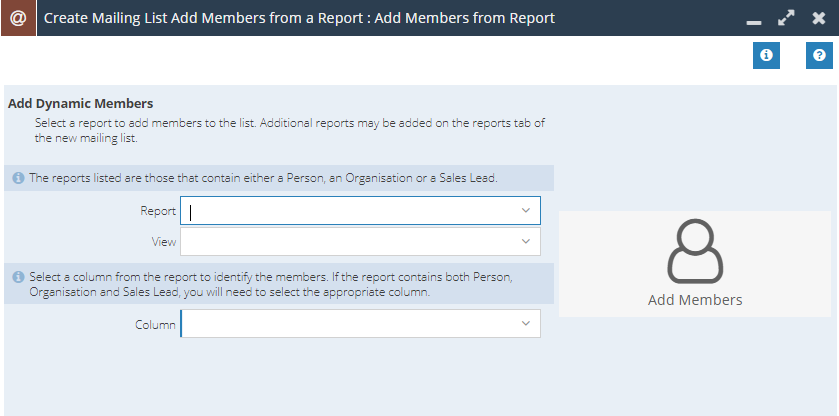Click the Add Members text label
Viewport: 839px width, 416px height.
[695, 300]
